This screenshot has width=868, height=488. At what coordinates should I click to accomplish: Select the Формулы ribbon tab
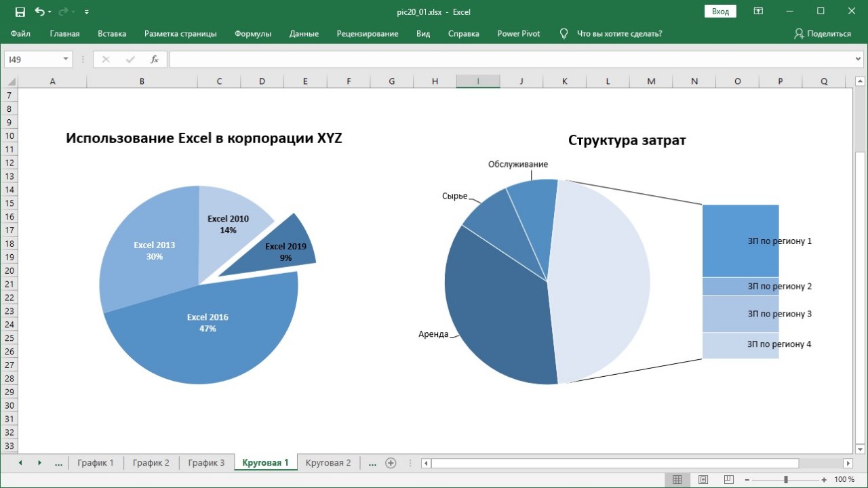pyautogui.click(x=253, y=33)
